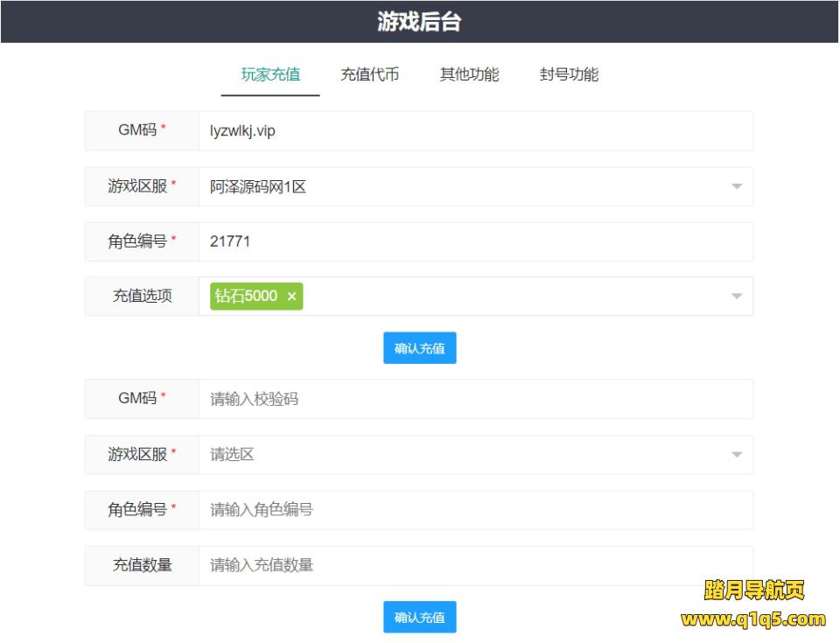Viewport: 840px width, 643px height.
Task: Switch to the 玩家充值 tab
Action: tap(270, 74)
